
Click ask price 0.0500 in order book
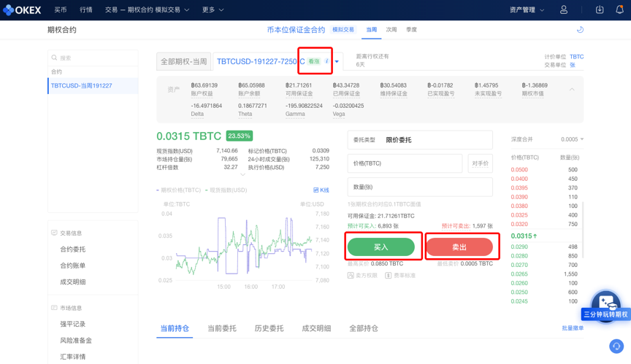tap(519, 169)
